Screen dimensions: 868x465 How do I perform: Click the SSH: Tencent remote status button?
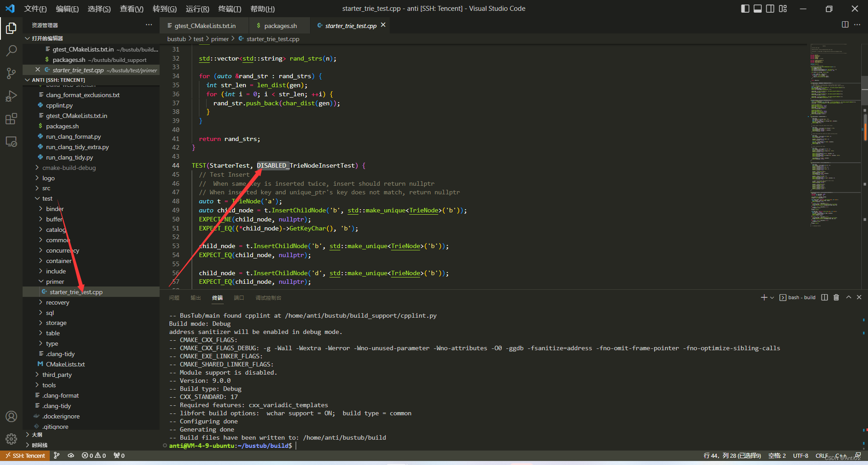click(x=25, y=456)
